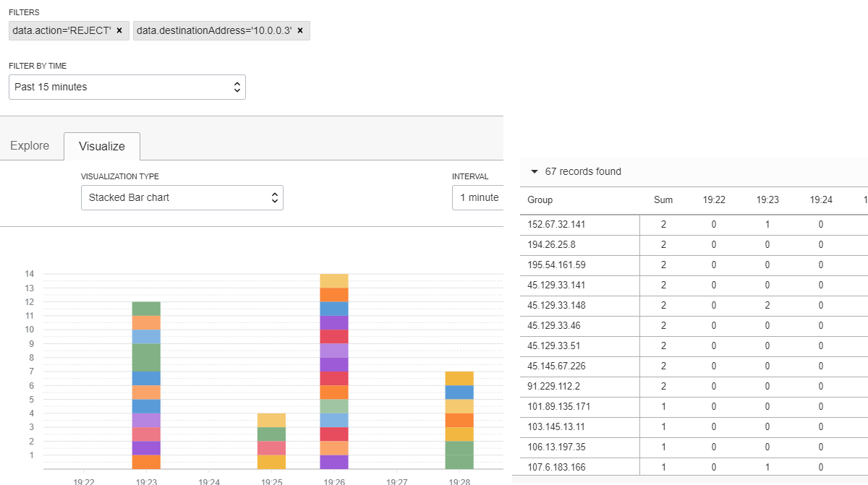Image resolution: width=868 pixels, height=485 pixels.
Task: Click the Visualization Type dropdown arrow icon
Action: coord(274,197)
